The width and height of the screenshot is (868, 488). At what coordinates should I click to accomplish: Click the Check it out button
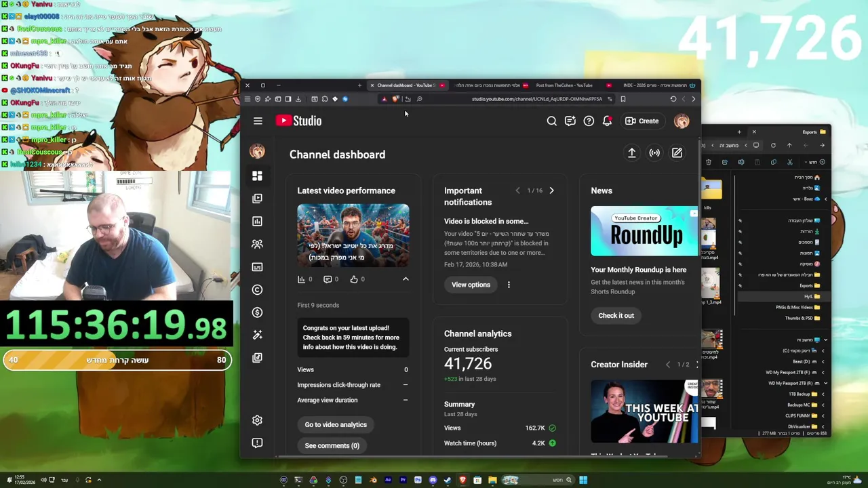click(x=616, y=316)
